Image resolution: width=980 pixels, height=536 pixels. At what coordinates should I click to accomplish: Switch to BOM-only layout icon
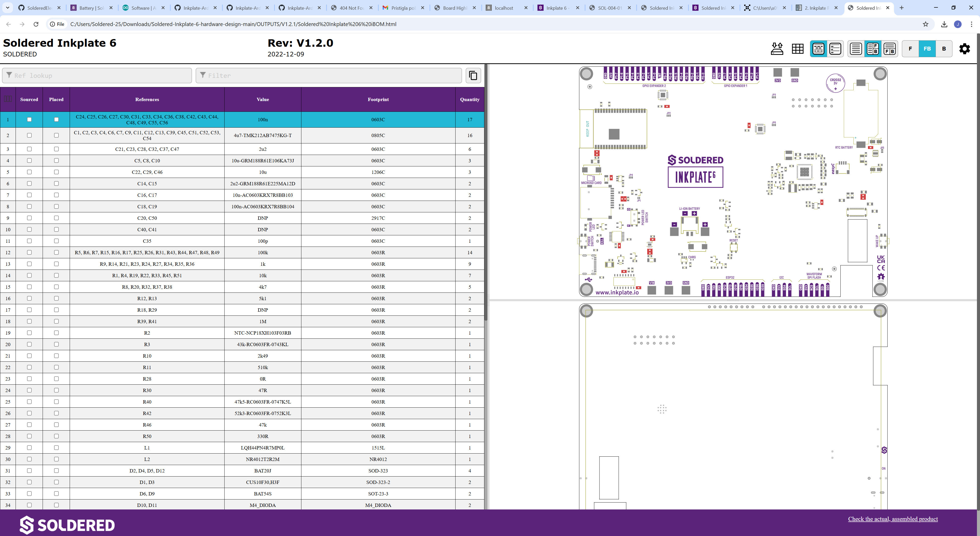pos(856,49)
